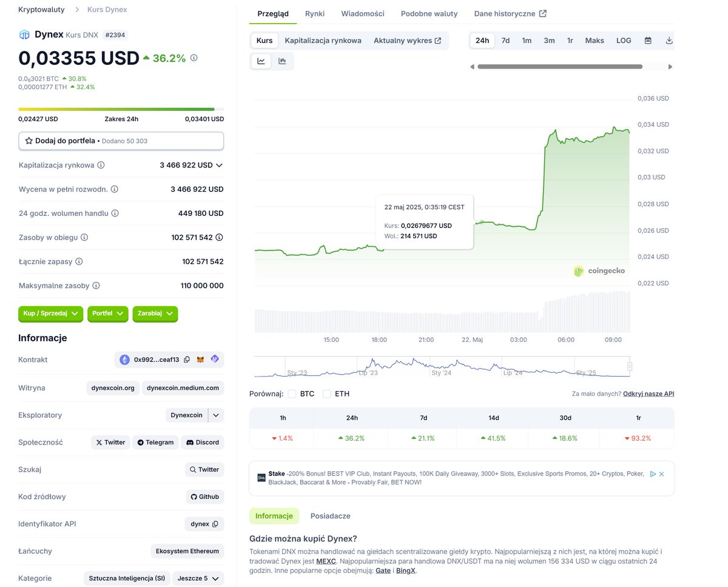Screen dimensions: 728x587
Task: Show the Kapitalizacja rynkowa chart
Action: tap(323, 41)
